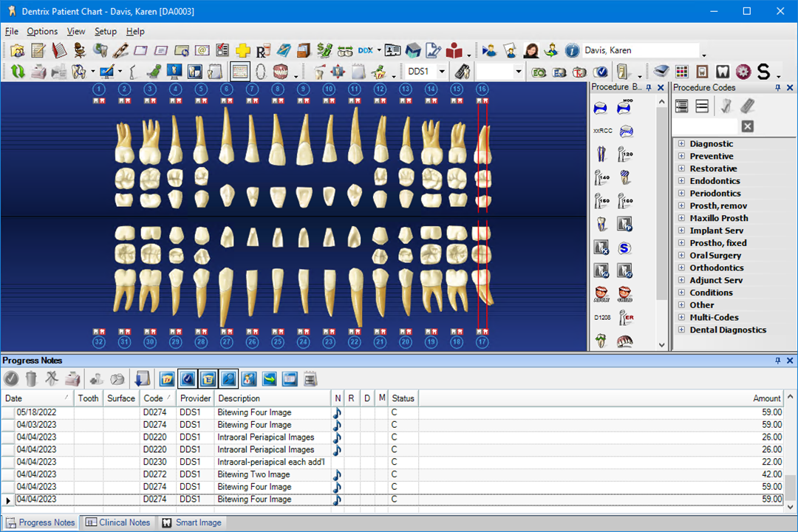
Task: Open the Setup menu
Action: [x=106, y=32]
